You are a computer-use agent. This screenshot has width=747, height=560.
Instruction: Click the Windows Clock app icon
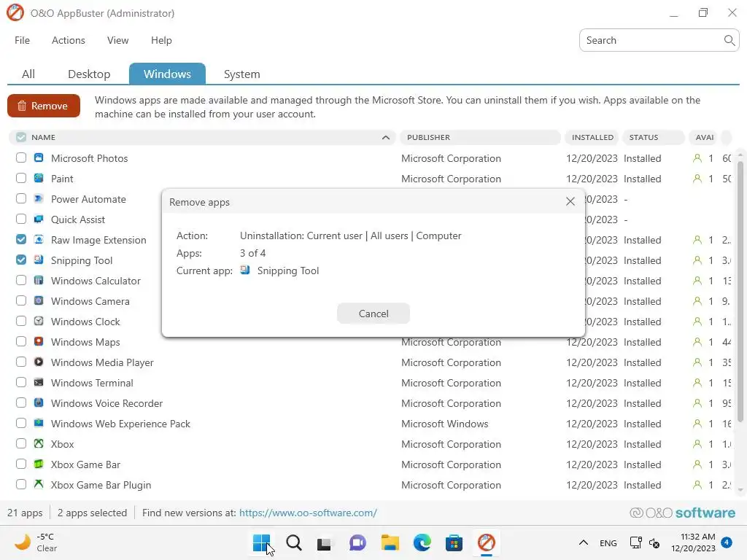point(39,322)
